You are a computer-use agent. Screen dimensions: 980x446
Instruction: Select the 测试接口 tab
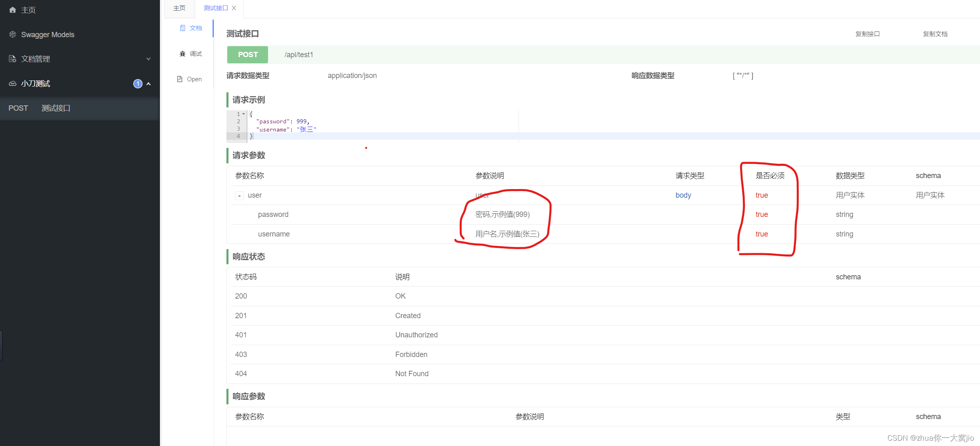(215, 8)
